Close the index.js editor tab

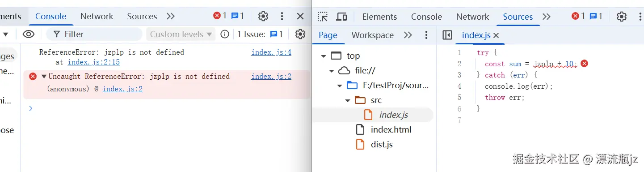496,35
